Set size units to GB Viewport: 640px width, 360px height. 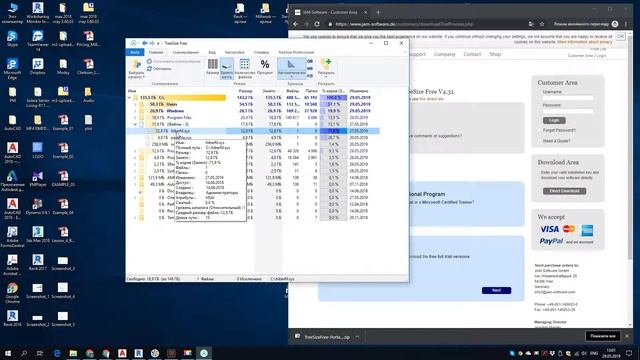coord(310,61)
